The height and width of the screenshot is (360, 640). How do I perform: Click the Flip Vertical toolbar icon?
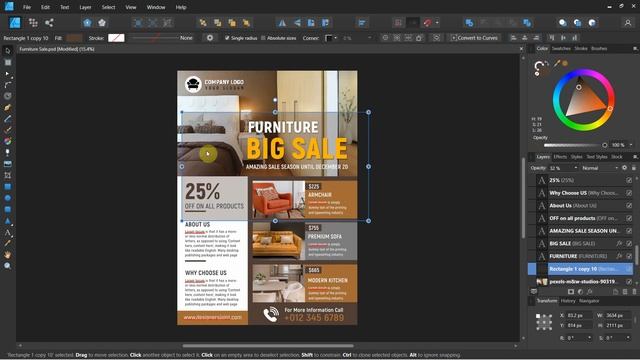tap(297, 23)
